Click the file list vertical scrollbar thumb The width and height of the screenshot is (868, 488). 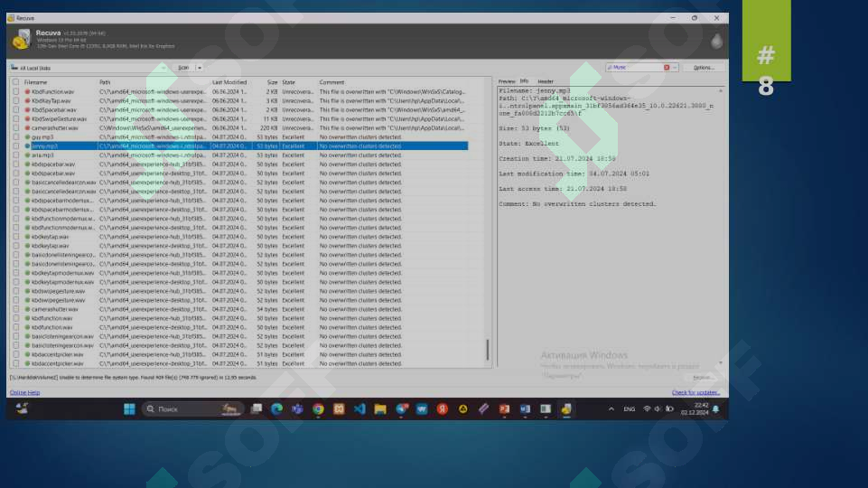click(487, 350)
